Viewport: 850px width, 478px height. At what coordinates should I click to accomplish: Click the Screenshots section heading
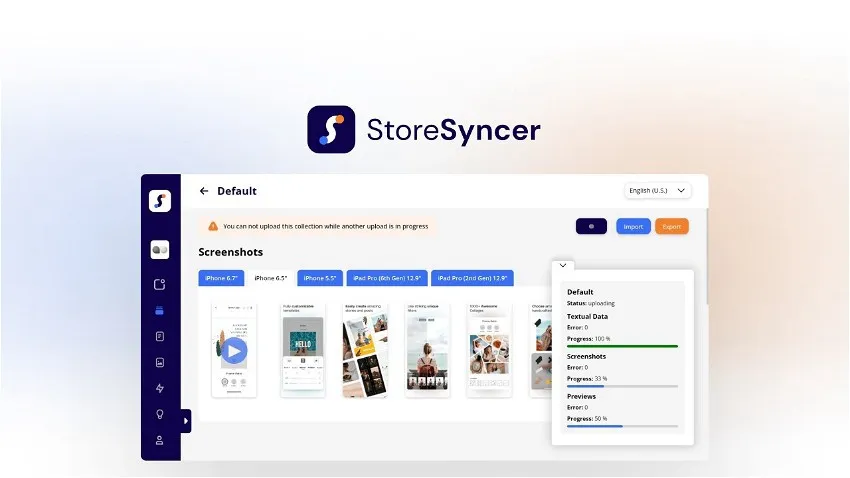pos(230,252)
